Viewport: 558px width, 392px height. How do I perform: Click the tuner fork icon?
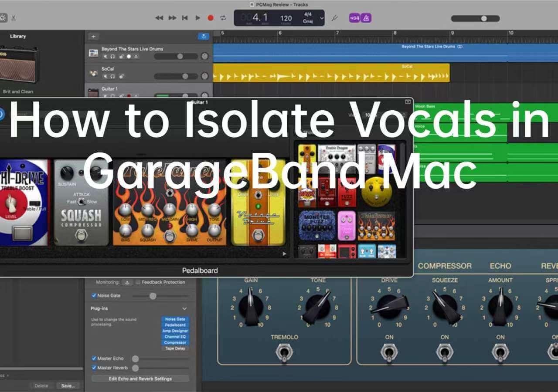point(335,18)
